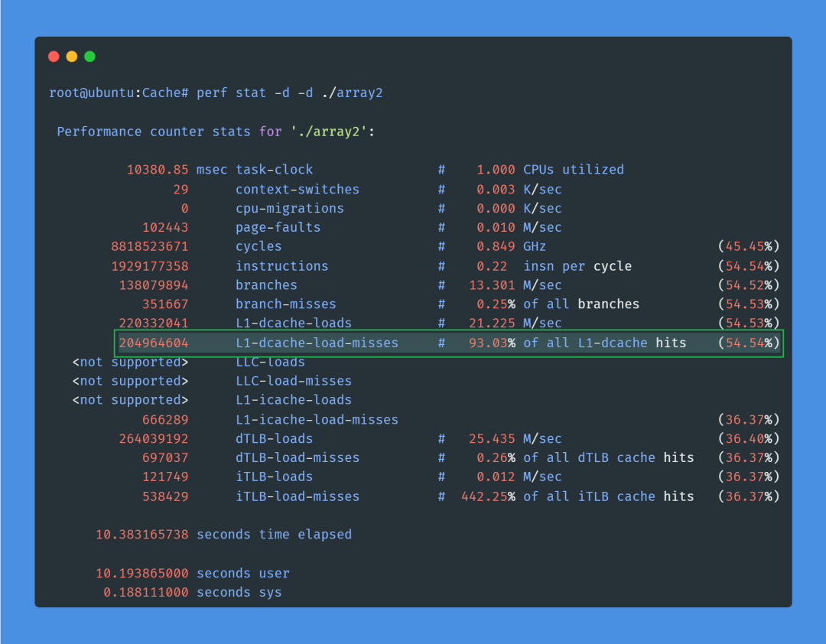Click the page-faults count 102443
826x644 pixels.
click(165, 227)
